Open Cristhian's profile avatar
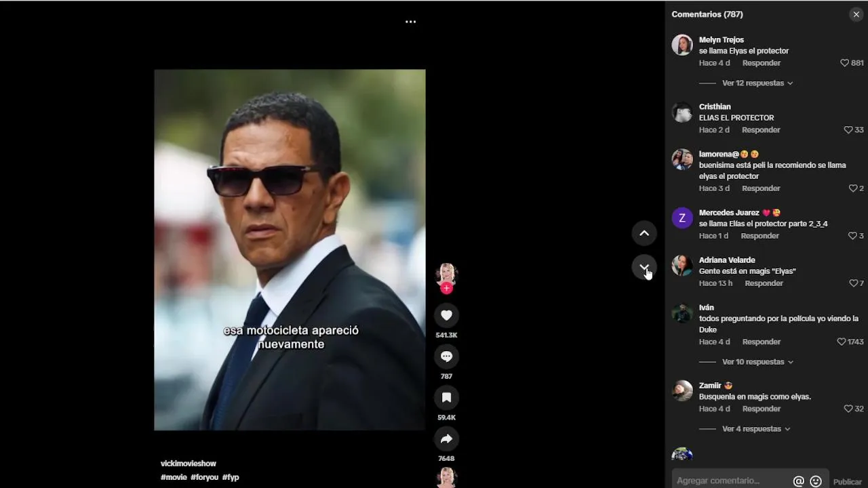The height and width of the screenshot is (488, 868). [682, 112]
